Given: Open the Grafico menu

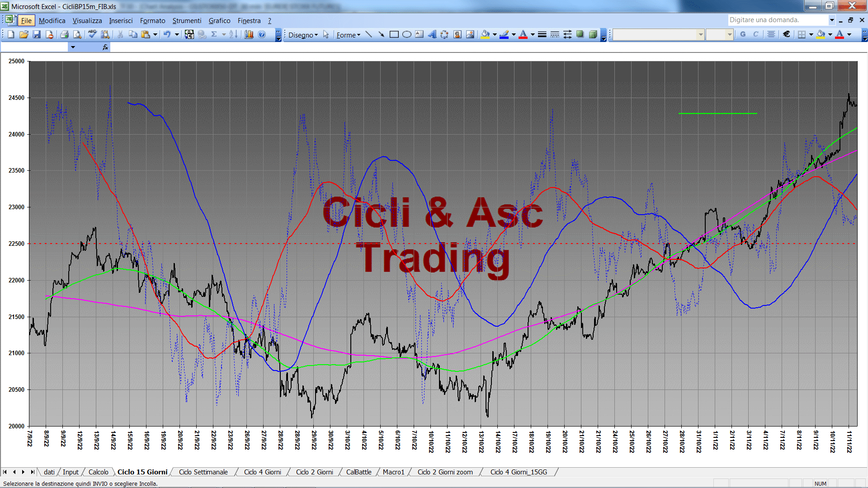Looking at the screenshot, I should point(219,20).
